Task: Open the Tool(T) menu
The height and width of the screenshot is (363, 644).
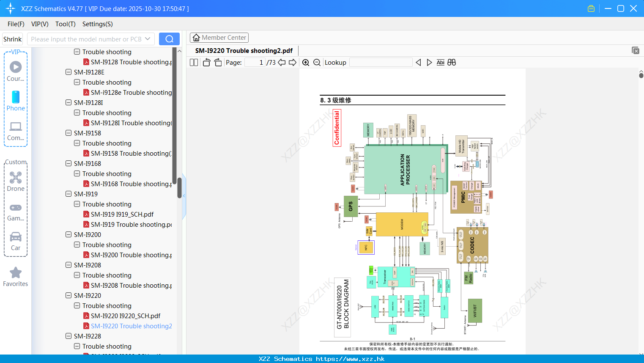Action: [x=66, y=24]
